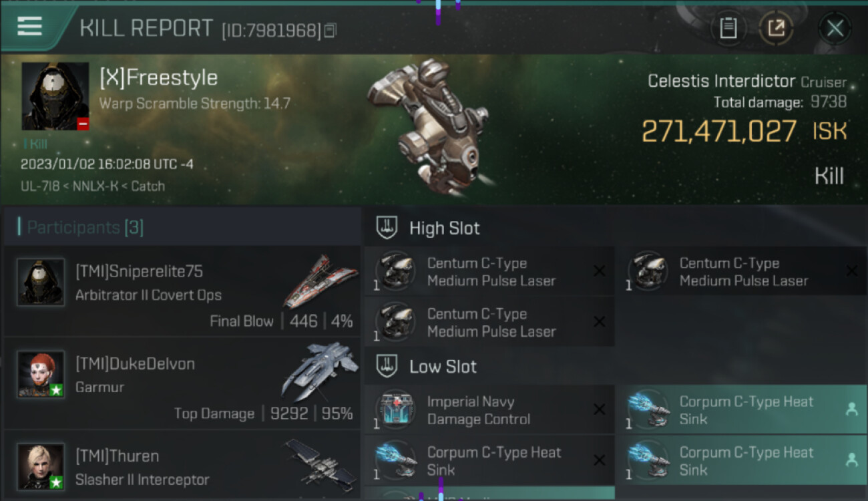Open the clipboard icon in header
This screenshot has width=868, height=501.
728,28
